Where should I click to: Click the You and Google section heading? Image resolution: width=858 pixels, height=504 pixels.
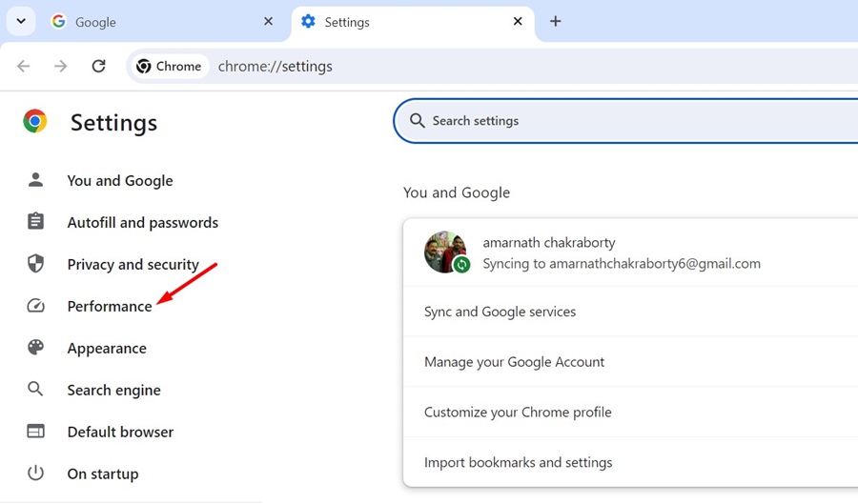457,192
